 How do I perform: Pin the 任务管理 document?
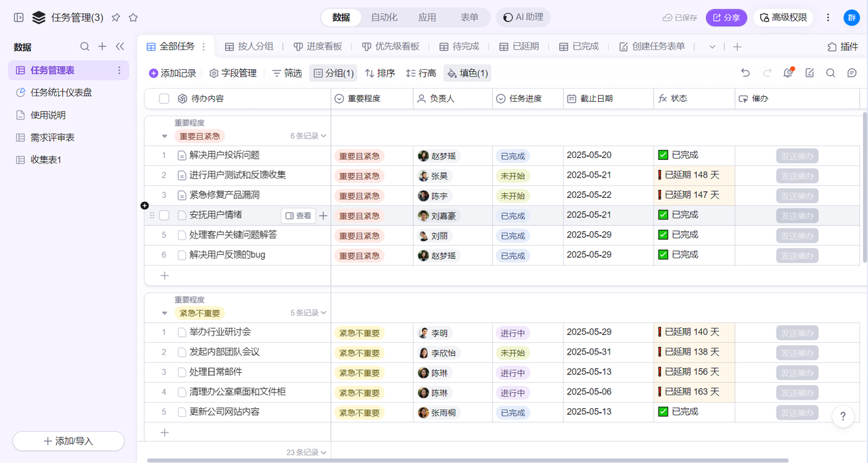click(116, 18)
